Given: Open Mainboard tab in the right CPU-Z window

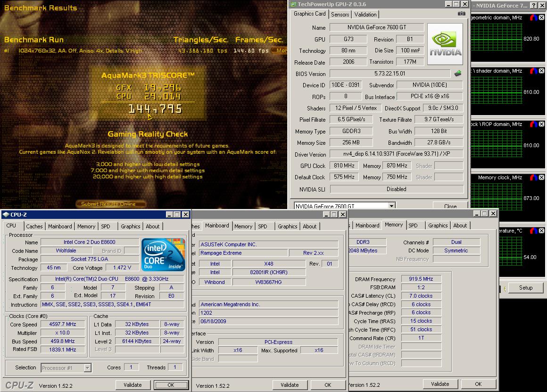Looking at the screenshot, I should click(x=367, y=225).
